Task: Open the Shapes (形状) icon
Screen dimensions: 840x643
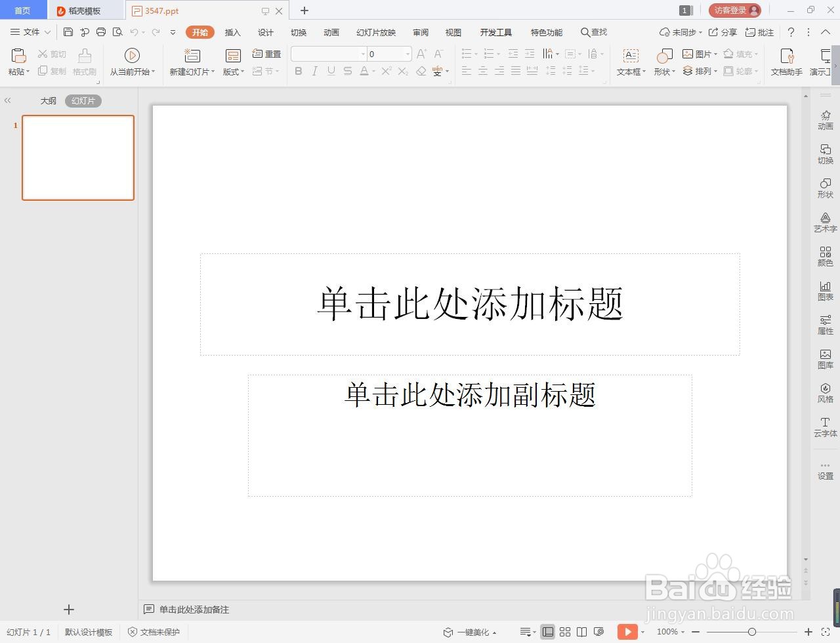Action: click(x=664, y=56)
